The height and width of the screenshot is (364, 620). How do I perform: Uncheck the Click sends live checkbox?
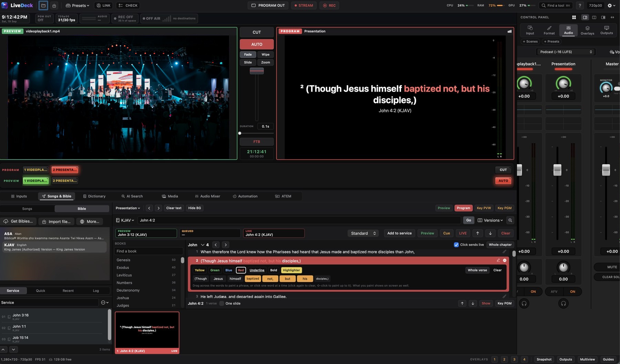(456, 245)
